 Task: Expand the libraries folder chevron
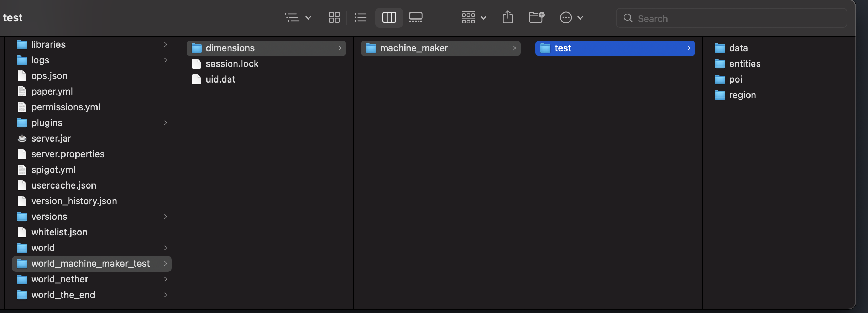coord(166,44)
